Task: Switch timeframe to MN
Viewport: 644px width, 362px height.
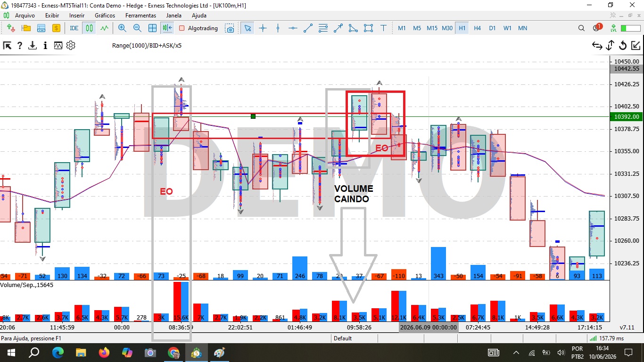Action: [x=522, y=28]
